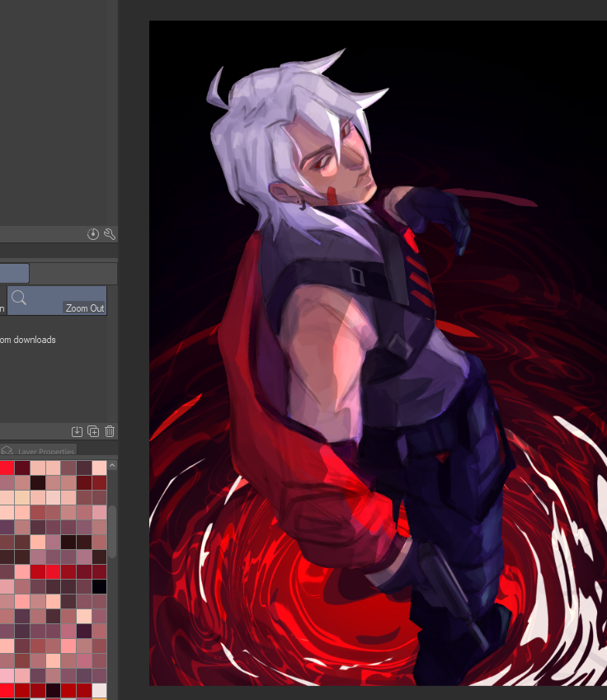Pick the pale cream-yellow color swatch

22,497
